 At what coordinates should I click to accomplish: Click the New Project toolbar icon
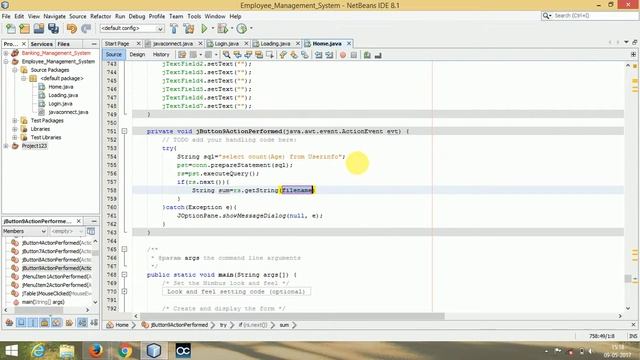tap(24, 29)
